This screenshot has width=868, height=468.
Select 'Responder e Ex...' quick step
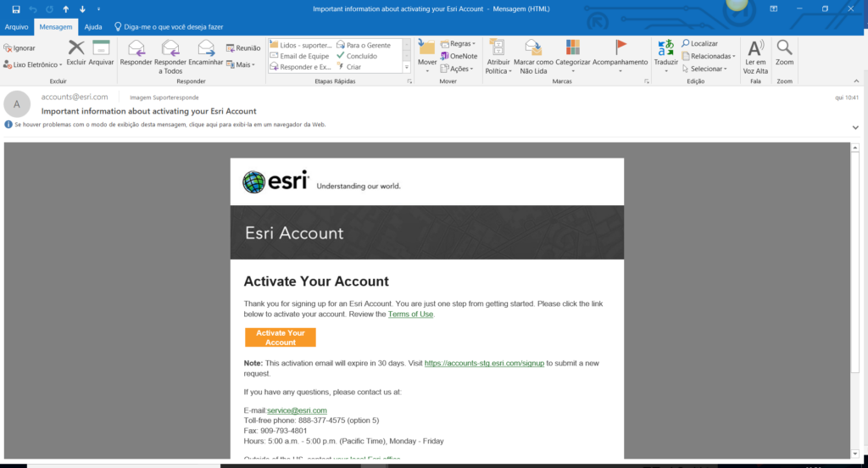[x=301, y=67]
